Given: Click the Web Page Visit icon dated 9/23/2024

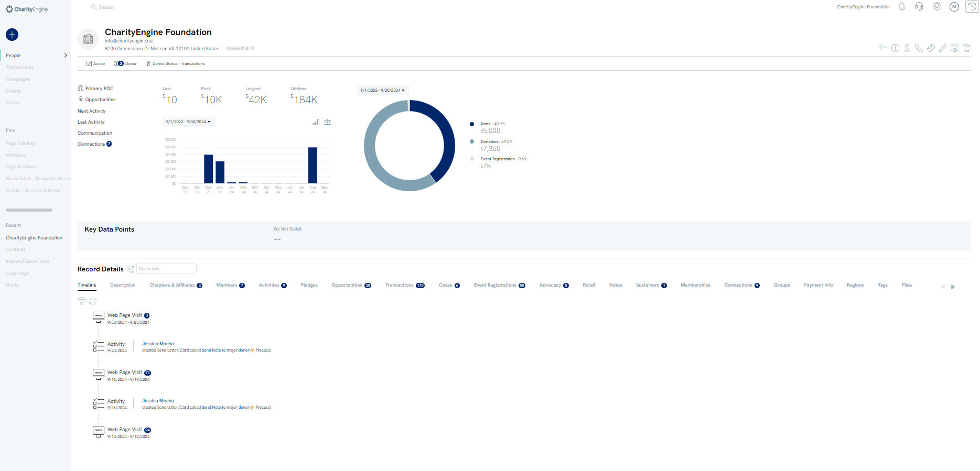Looking at the screenshot, I should tap(99, 316).
